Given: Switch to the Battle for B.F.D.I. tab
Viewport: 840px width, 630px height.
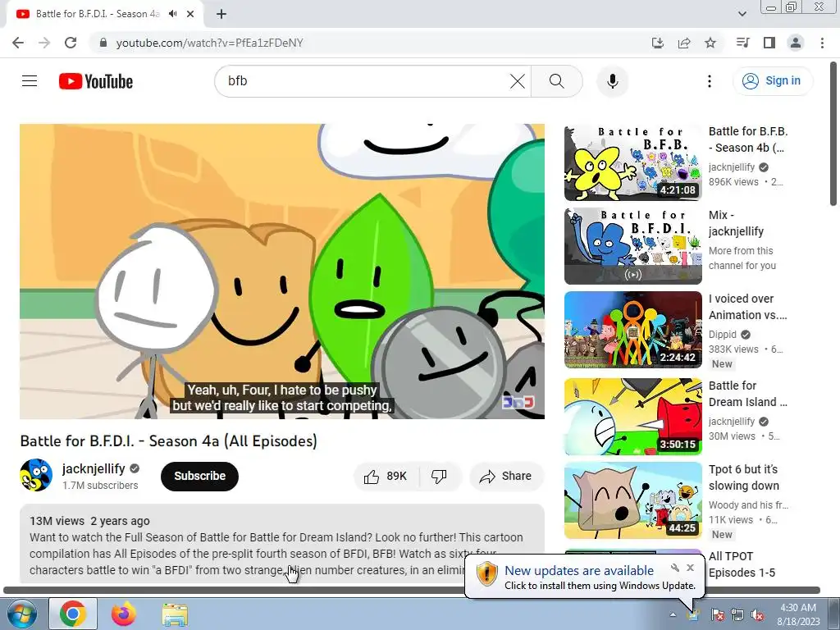Looking at the screenshot, I should 98,14.
